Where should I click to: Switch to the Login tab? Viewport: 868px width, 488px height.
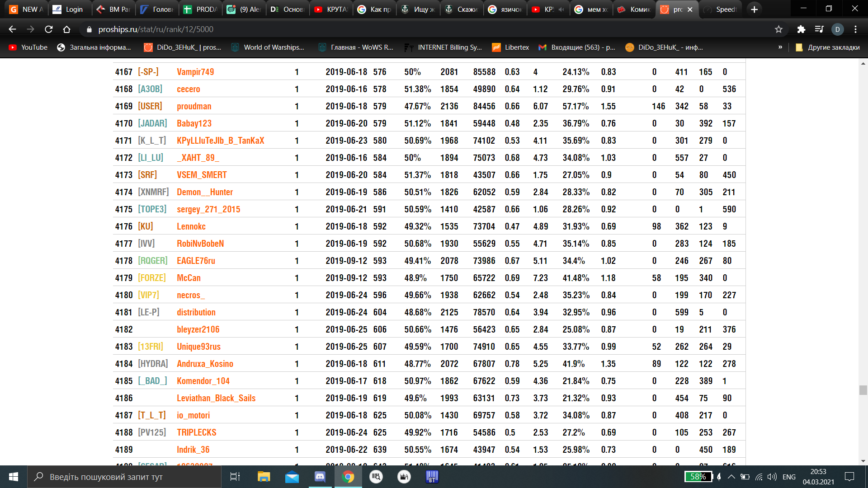click(69, 9)
